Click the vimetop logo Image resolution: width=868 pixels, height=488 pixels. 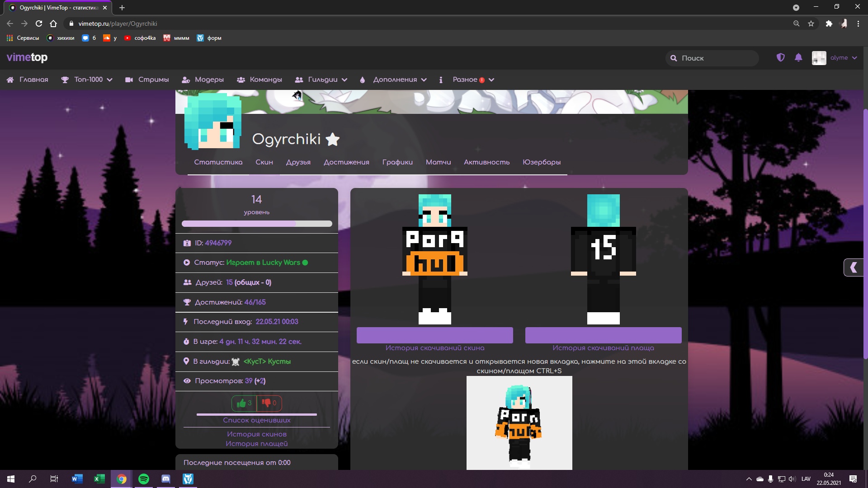click(27, 57)
